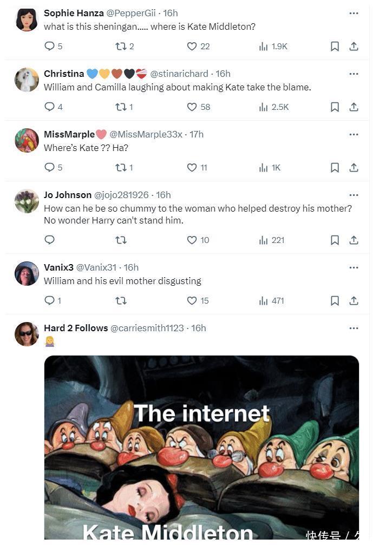Open Christina's profile name link
Screen dimensions: 392x545
click(x=64, y=74)
